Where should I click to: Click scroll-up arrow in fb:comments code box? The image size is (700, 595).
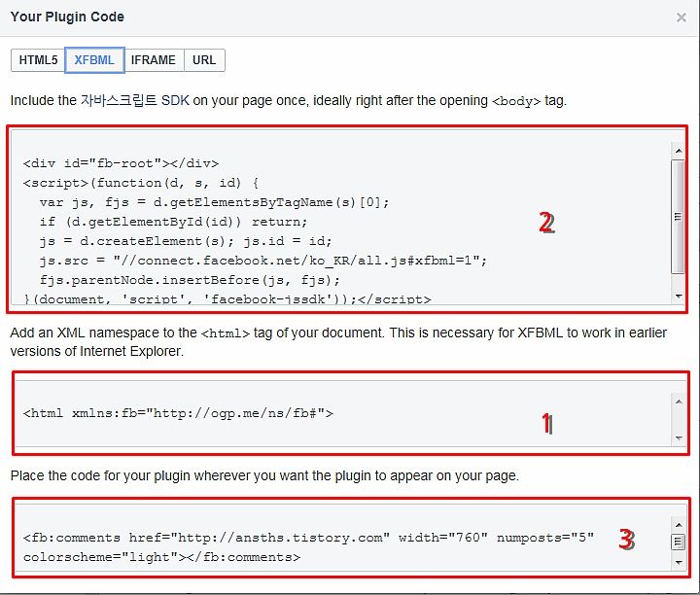[679, 525]
